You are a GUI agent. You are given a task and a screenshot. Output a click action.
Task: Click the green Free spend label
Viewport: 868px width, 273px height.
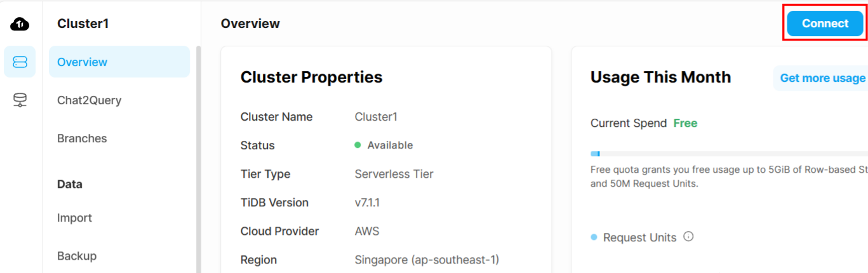(x=685, y=123)
